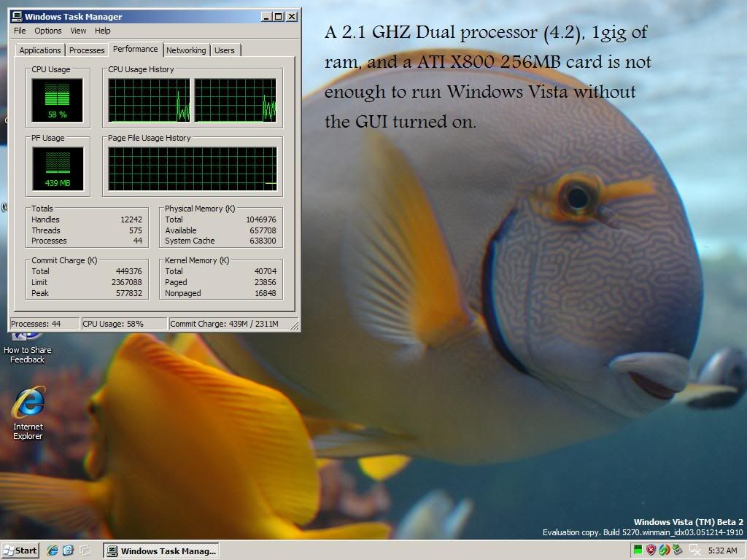Click the safely remove hardware tray icon
Viewport: 747px width, 560px height.
tap(678, 551)
